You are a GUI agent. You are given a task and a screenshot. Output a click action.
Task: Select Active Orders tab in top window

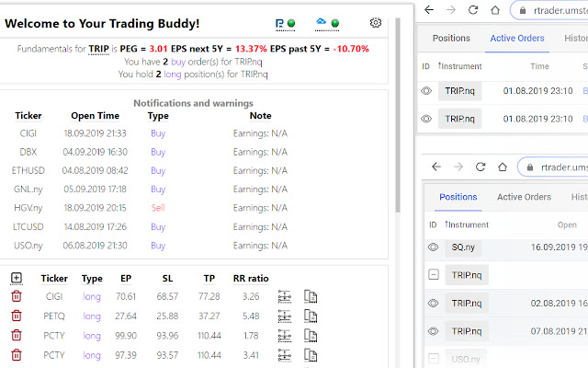pyautogui.click(x=517, y=39)
